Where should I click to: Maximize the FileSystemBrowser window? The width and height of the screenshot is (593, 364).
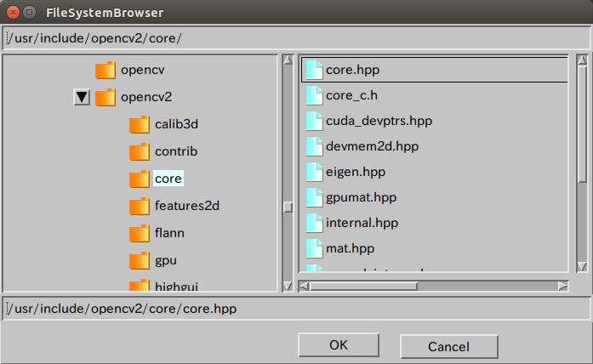tap(29, 13)
